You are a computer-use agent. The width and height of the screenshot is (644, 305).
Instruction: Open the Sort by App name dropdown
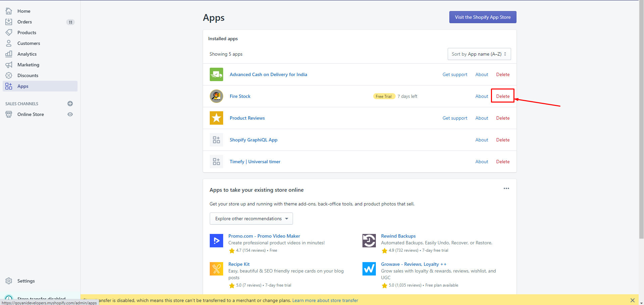[x=479, y=54]
